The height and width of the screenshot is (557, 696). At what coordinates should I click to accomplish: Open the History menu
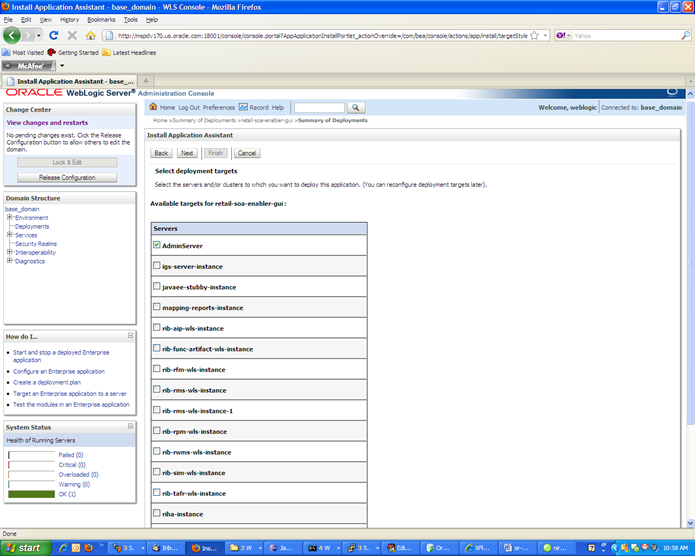[x=69, y=20]
